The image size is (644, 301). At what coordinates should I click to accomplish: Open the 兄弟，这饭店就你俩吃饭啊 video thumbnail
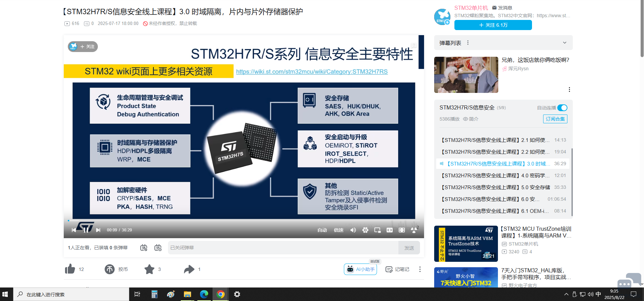[x=466, y=75]
